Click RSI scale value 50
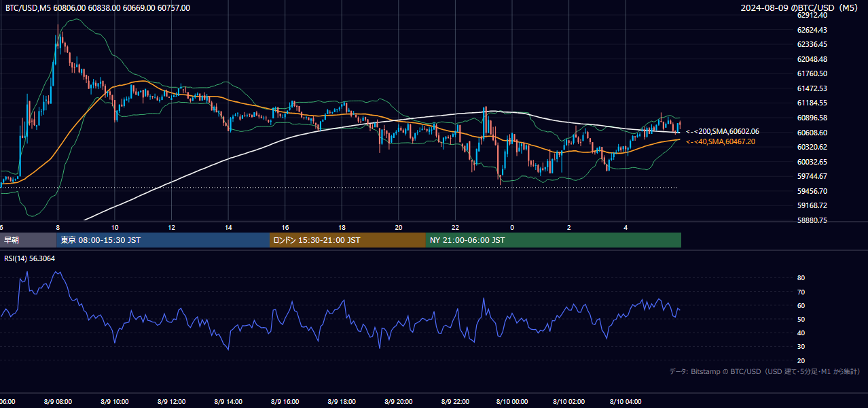 click(801, 319)
